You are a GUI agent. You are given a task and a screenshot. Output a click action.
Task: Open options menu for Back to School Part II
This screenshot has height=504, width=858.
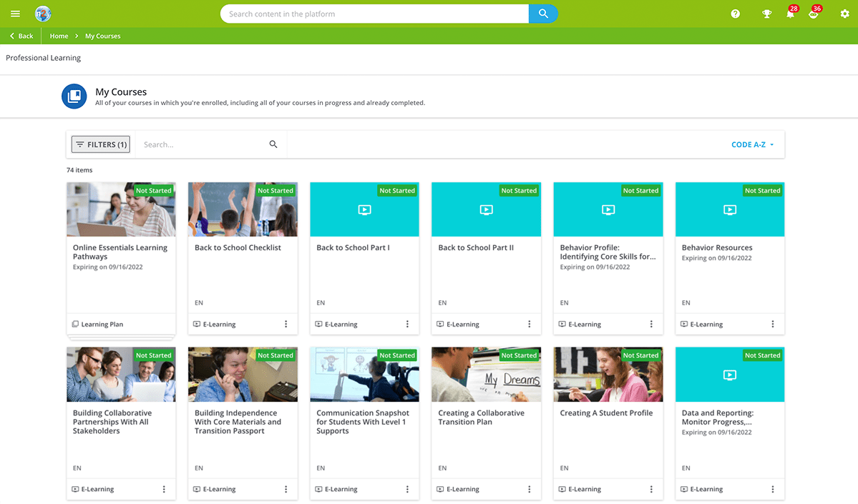[529, 324]
